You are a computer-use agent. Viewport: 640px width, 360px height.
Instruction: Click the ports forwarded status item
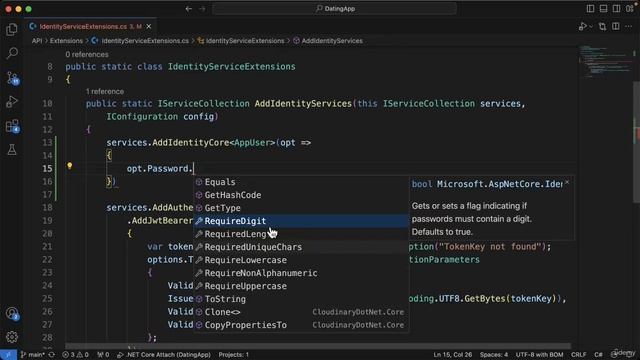pyautogui.click(x=103, y=355)
